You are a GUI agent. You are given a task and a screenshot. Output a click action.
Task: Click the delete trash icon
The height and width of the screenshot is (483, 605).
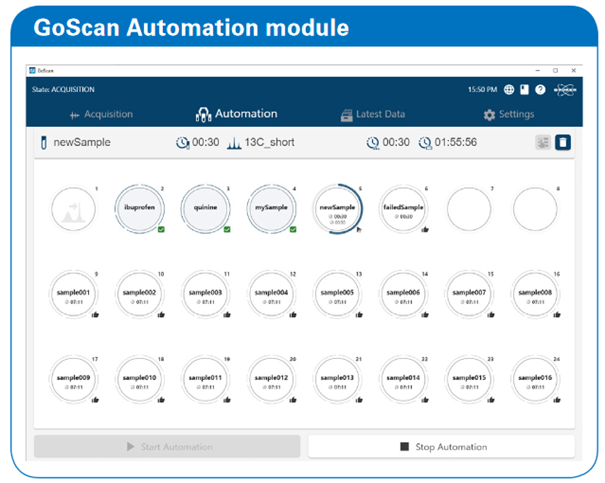click(563, 142)
